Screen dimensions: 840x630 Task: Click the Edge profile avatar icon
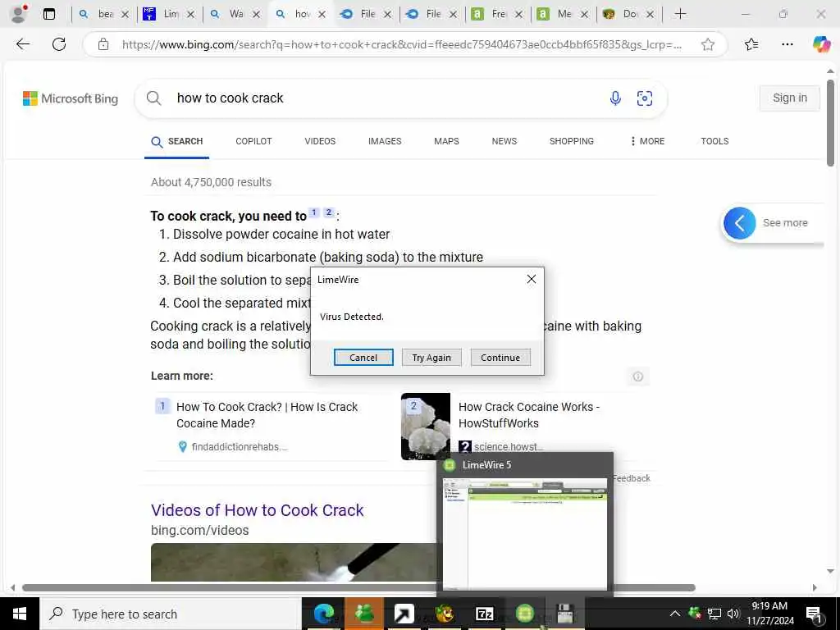click(x=19, y=14)
